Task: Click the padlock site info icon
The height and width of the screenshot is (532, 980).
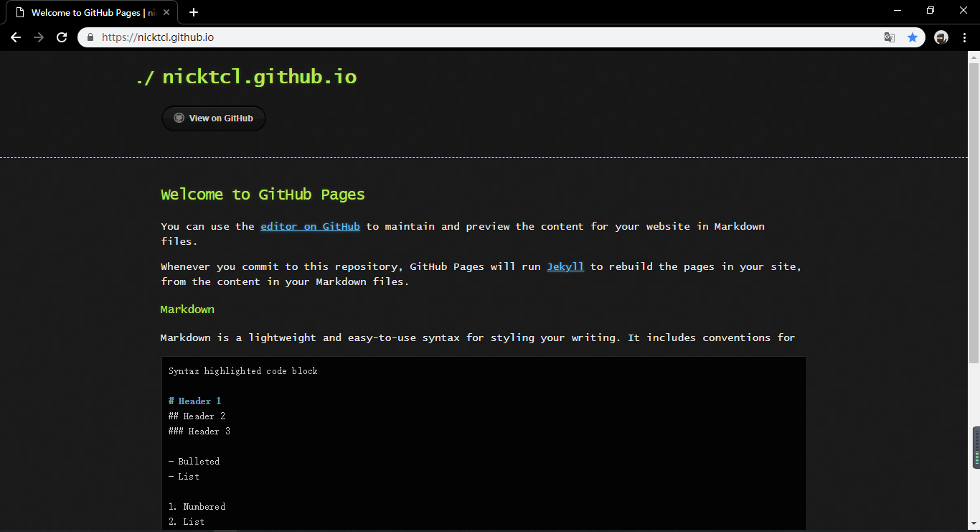Action: (x=90, y=37)
